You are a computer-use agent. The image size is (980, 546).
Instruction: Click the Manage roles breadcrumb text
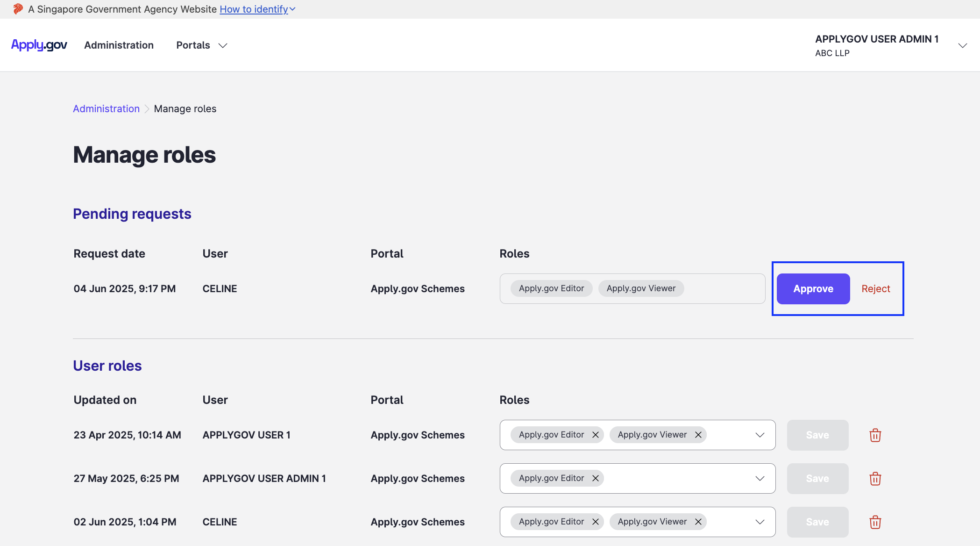pyautogui.click(x=185, y=108)
